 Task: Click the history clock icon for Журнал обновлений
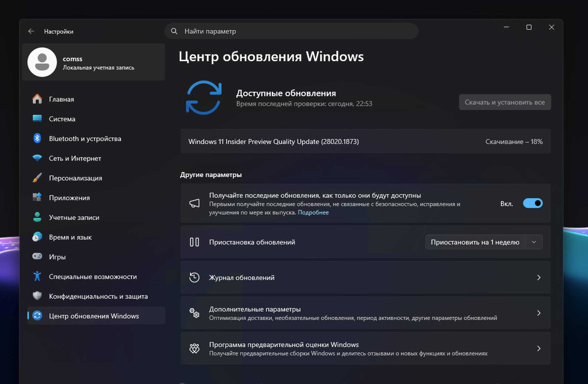pyautogui.click(x=194, y=277)
